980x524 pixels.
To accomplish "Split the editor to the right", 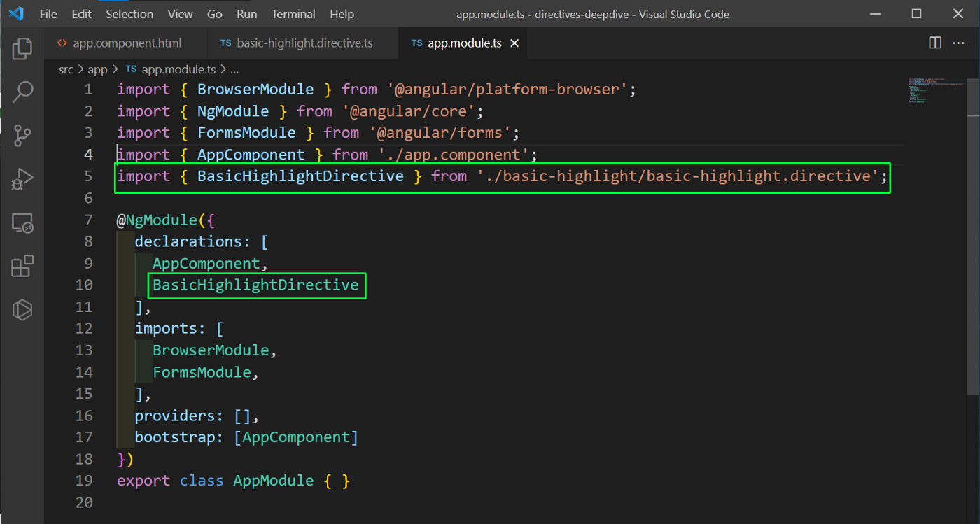I will tap(935, 43).
